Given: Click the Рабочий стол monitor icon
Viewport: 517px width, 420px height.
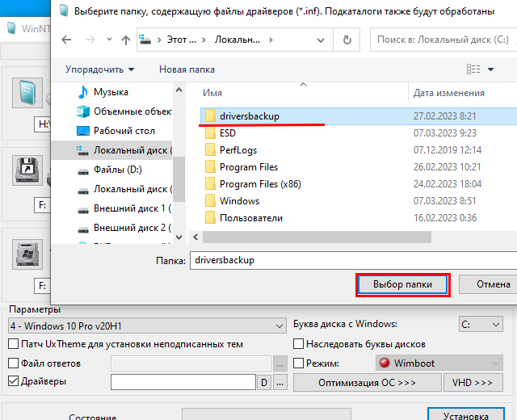Looking at the screenshot, I should 82,131.
